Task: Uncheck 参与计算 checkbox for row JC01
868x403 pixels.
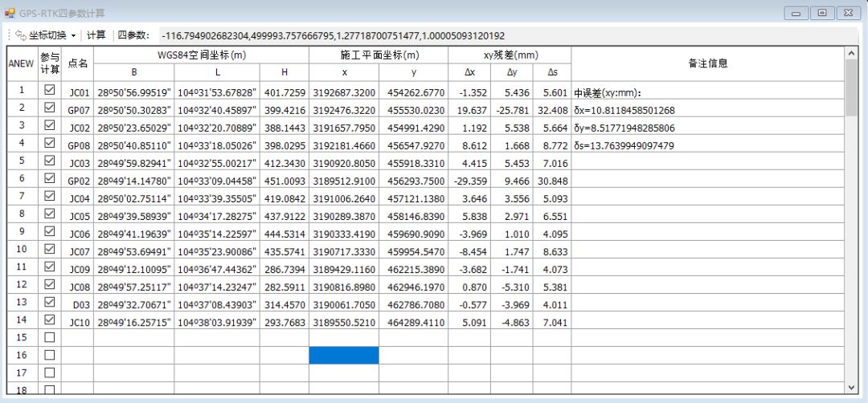Action: click(50, 90)
